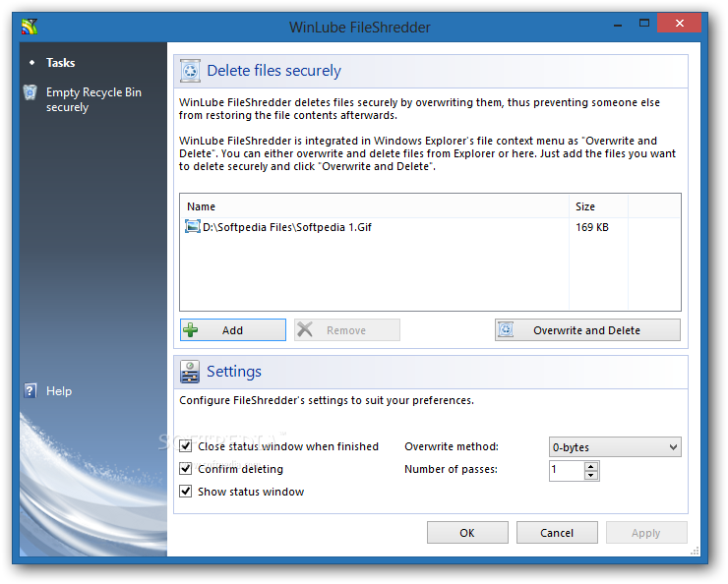The height and width of the screenshot is (584, 728).
Task: Close the WinLube FileShredder window
Action: (x=679, y=24)
